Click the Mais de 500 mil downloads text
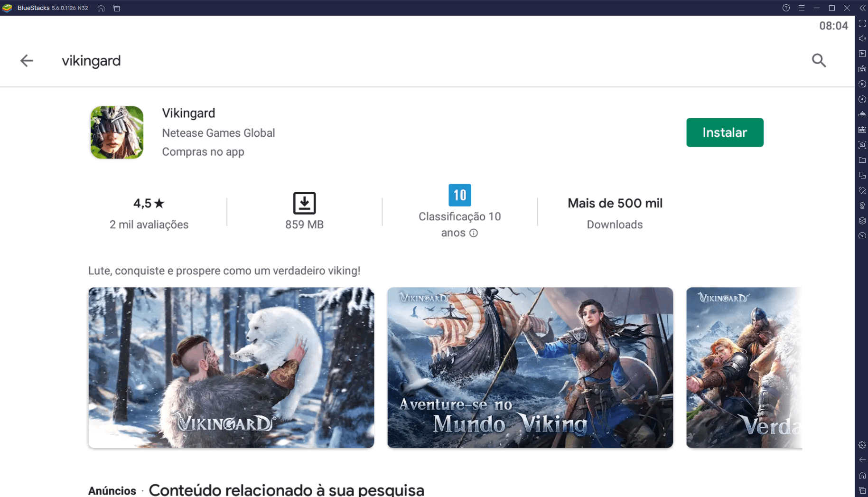Screen dimensions: 868x497 615,203
